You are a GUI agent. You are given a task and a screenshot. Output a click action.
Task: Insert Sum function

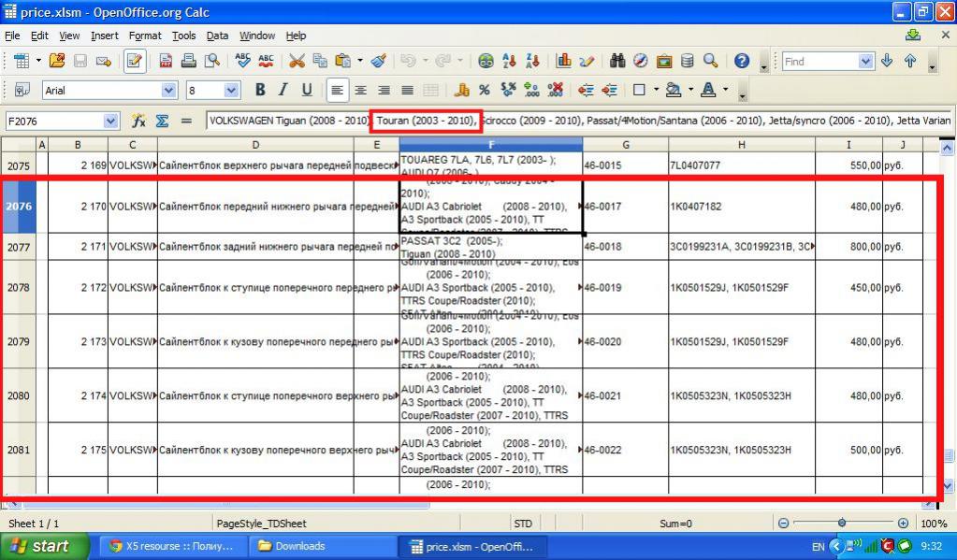pos(162,121)
